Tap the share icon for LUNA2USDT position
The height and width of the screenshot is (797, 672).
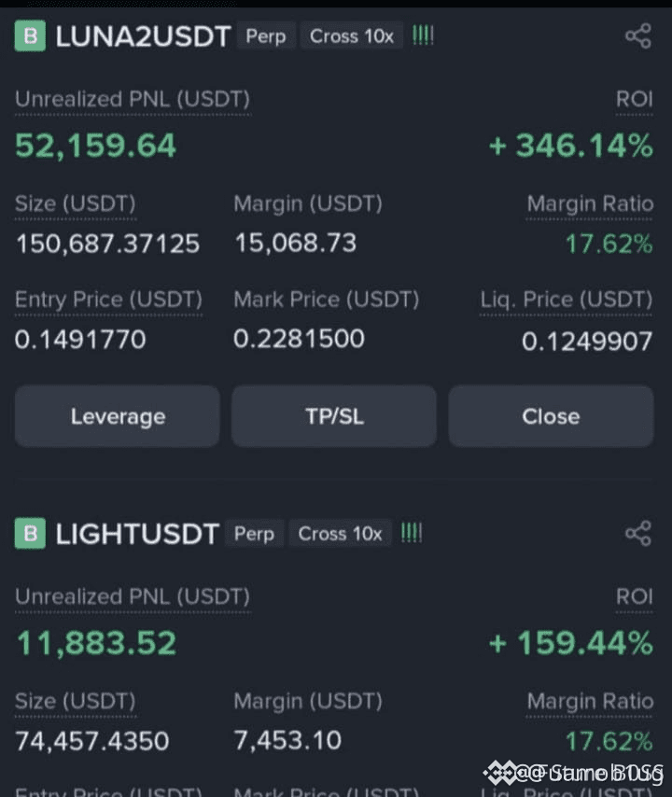(x=638, y=36)
